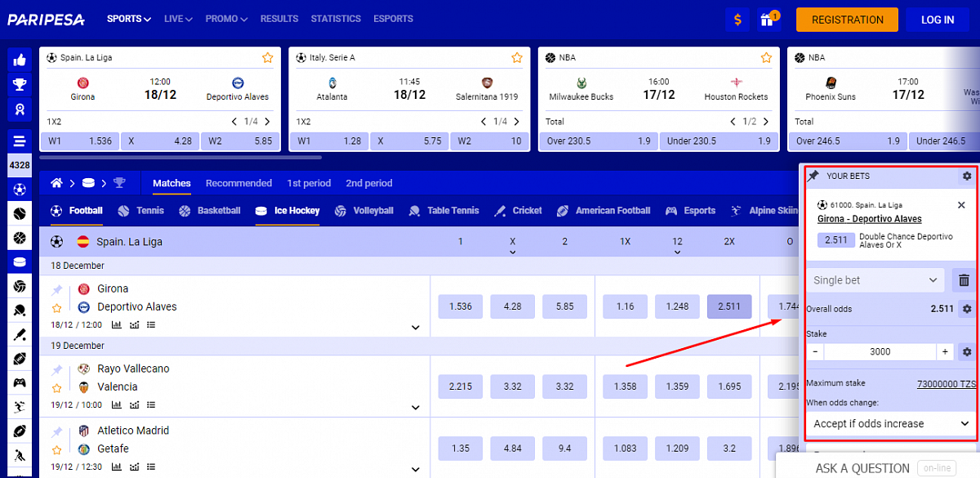The image size is (980, 478).
Task: Open the statistics chart icon for Girona match
Action: coord(116,325)
